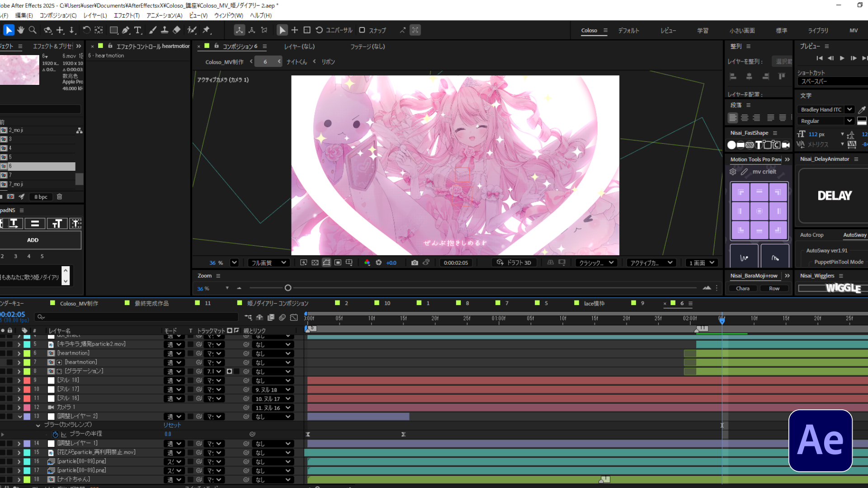This screenshot has height=488, width=868.
Task: Click the align center cell in Motion Tools grid
Action: coord(759,211)
